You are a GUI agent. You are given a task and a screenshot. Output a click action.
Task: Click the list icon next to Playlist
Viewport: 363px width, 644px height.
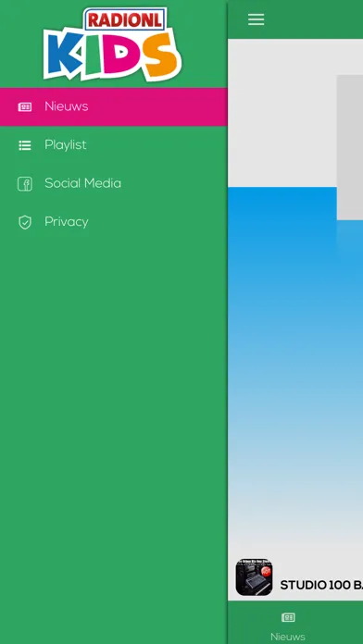click(x=25, y=145)
